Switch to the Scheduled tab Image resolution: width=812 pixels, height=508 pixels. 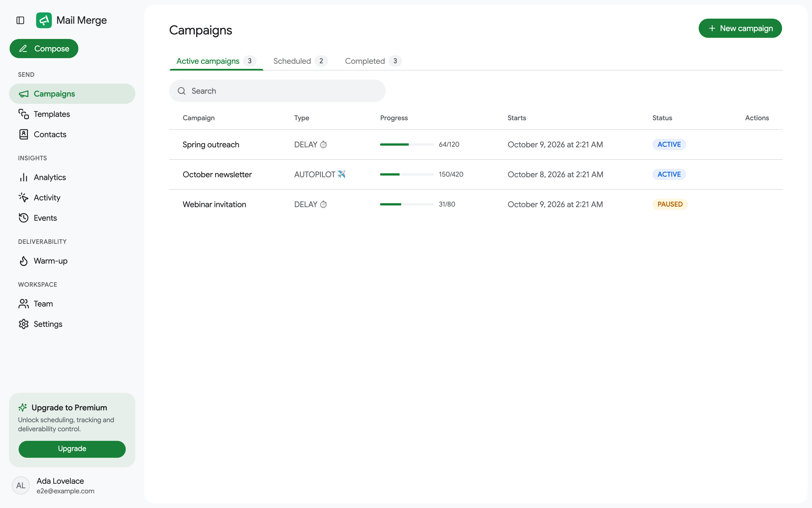pos(300,61)
